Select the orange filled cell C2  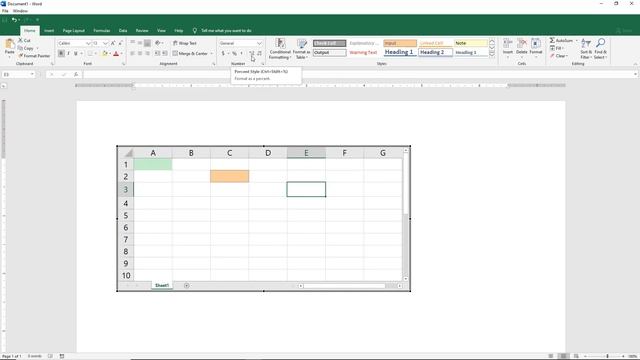click(229, 176)
